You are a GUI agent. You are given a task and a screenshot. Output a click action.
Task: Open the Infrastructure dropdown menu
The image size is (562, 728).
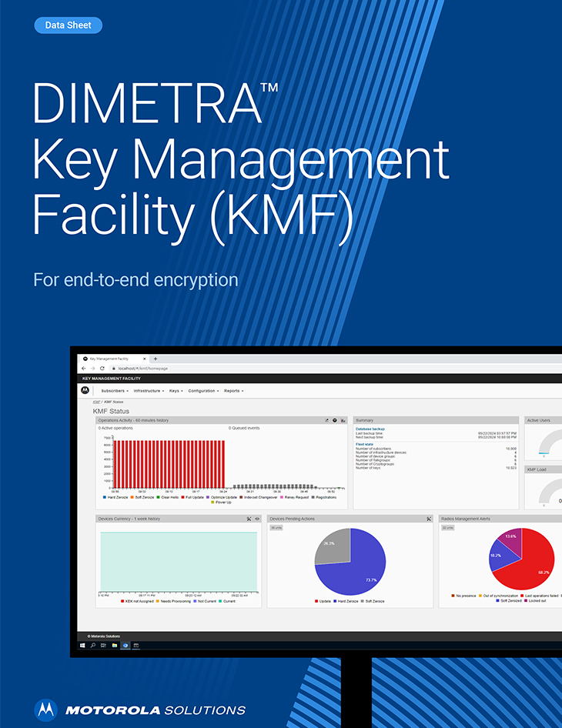pos(149,391)
